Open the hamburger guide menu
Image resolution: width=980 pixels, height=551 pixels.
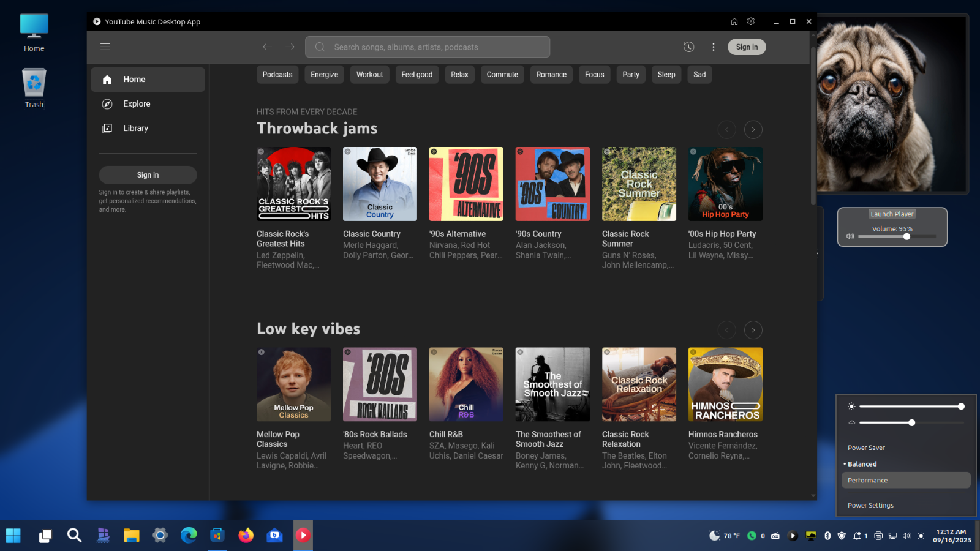[x=105, y=47]
